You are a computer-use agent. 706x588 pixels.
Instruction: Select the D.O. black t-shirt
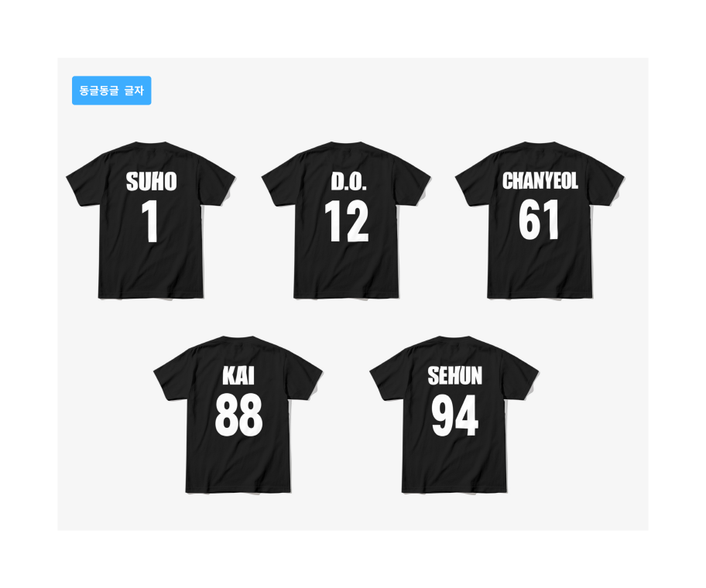pos(346,220)
